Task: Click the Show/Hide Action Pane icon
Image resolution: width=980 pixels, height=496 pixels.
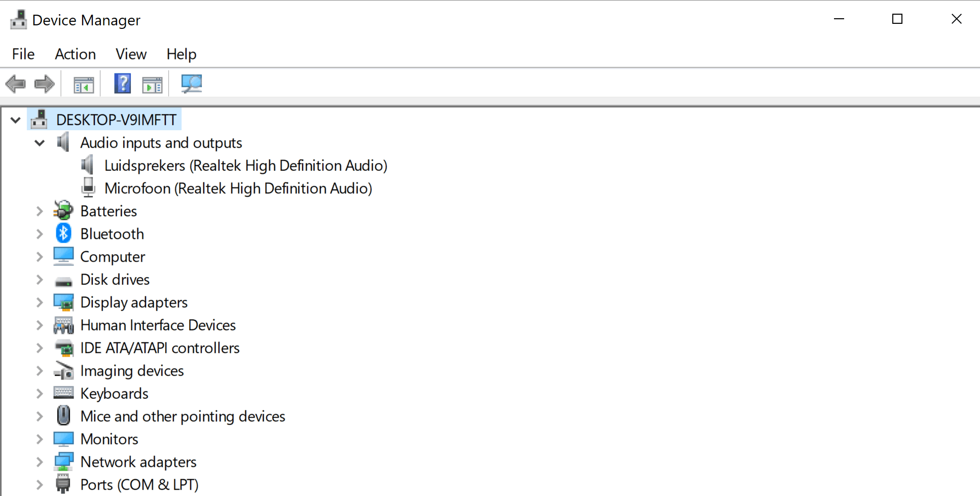Action: point(152,85)
